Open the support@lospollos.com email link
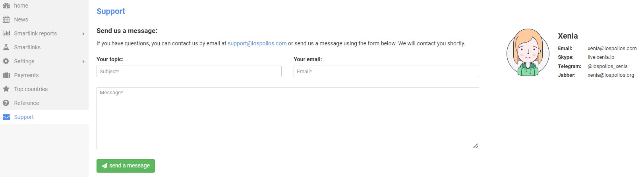This screenshot has width=644, height=177. click(257, 43)
